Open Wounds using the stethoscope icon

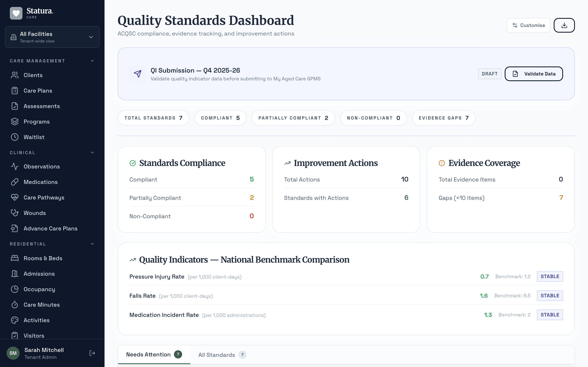click(x=14, y=213)
